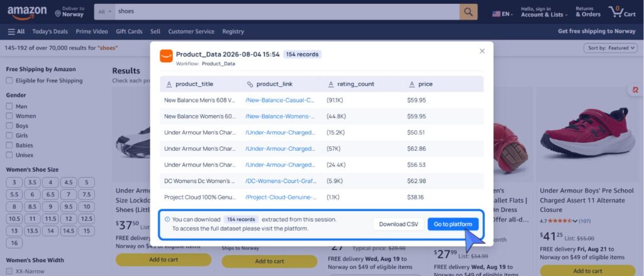Check the Unisex gender filter
The width and height of the screenshot is (644, 276).
(x=9, y=155)
